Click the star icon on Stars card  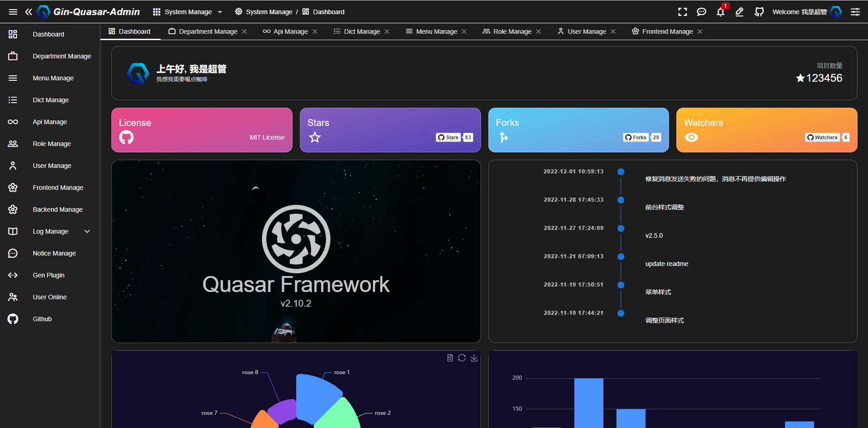315,137
